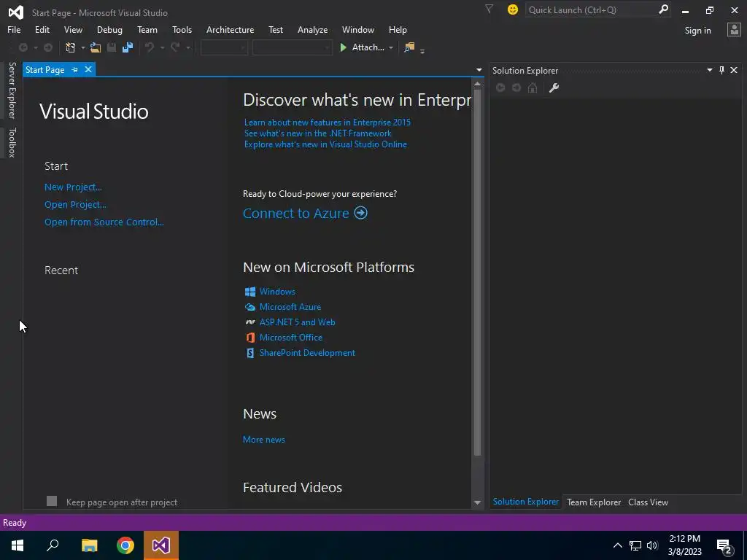
Task: Open File Explorer from the taskbar
Action: click(90, 545)
